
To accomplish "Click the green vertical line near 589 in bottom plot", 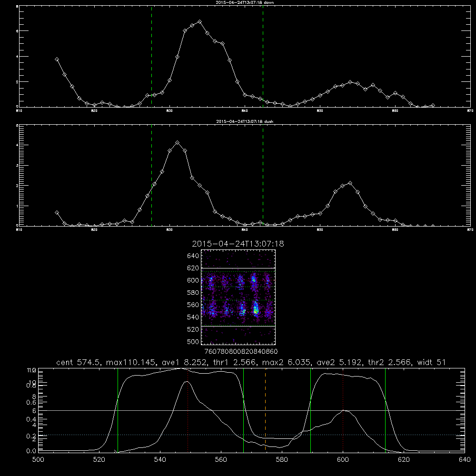I will 310,410.
